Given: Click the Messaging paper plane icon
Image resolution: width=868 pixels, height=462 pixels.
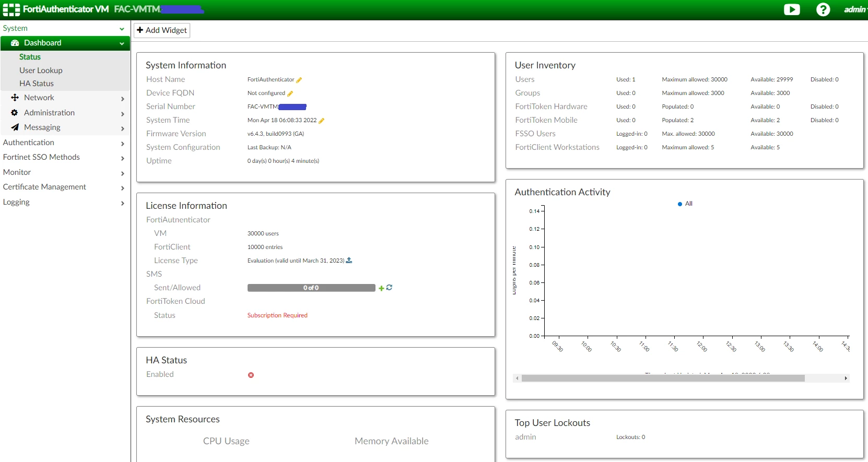Looking at the screenshot, I should (x=15, y=127).
